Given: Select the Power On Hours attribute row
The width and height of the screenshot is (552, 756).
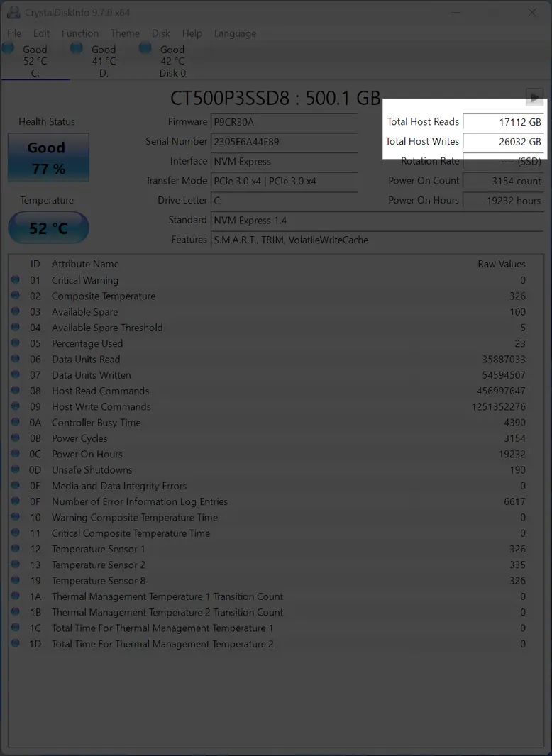Looking at the screenshot, I should pos(275,454).
